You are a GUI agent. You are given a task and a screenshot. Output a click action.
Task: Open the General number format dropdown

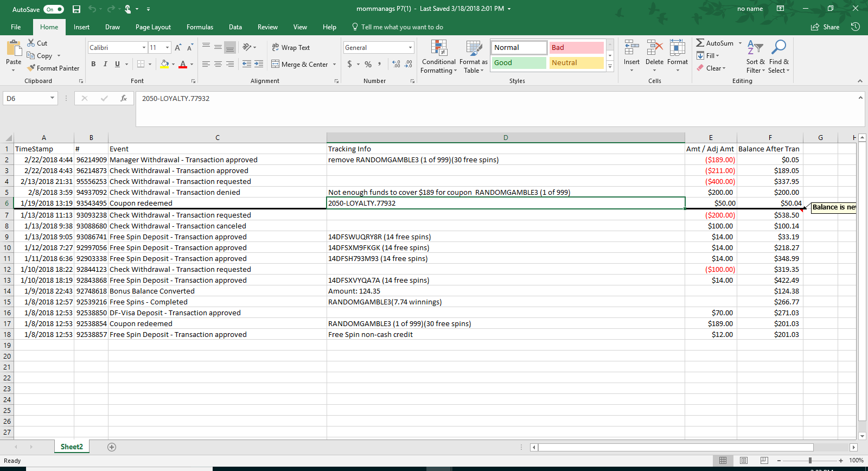[x=410, y=47]
